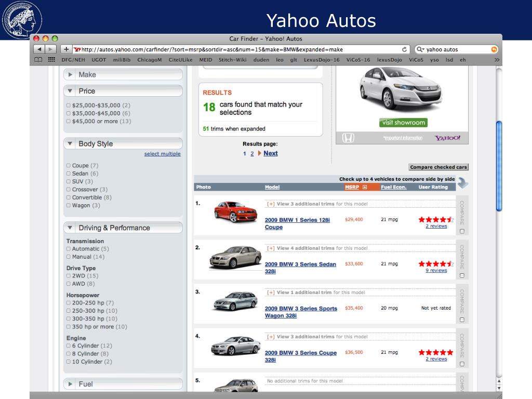Add bookmark with the plus button
This screenshot has height=399, width=532.
click(66, 49)
